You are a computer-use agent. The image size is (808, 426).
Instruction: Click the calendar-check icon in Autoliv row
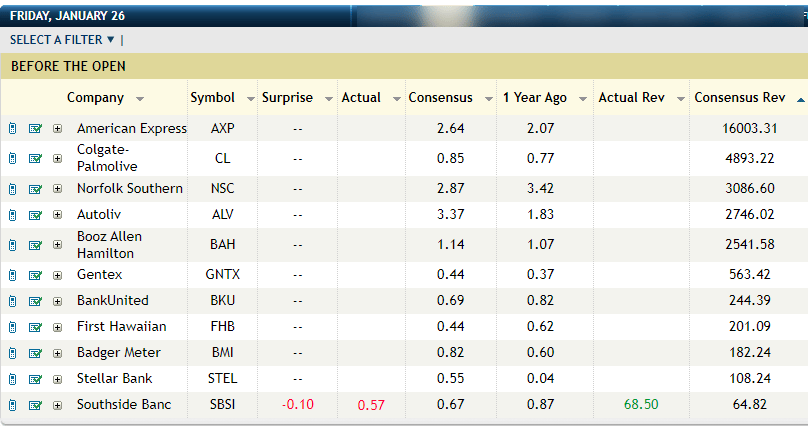point(35,215)
